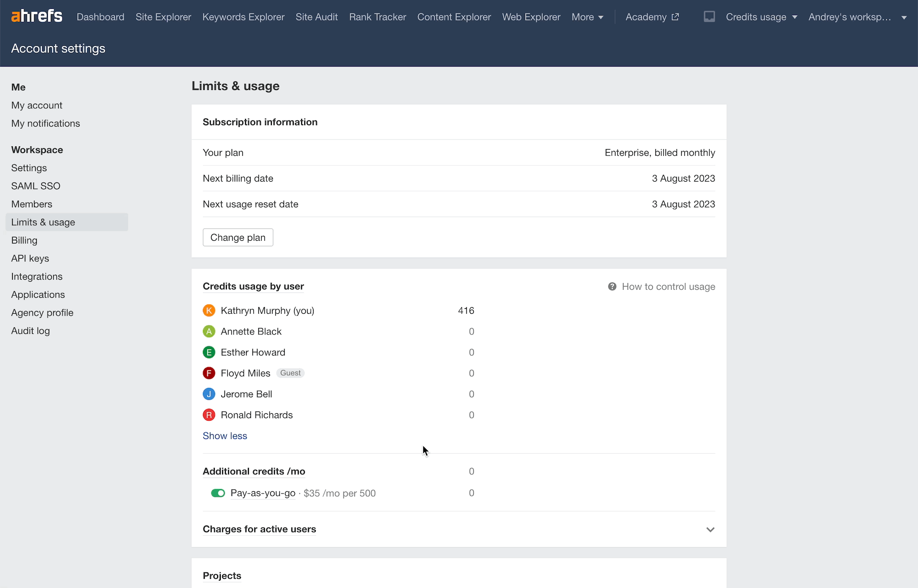Image resolution: width=918 pixels, height=588 pixels.
Task: Go to Keywords Explorer in the top menu
Action: coord(243,17)
